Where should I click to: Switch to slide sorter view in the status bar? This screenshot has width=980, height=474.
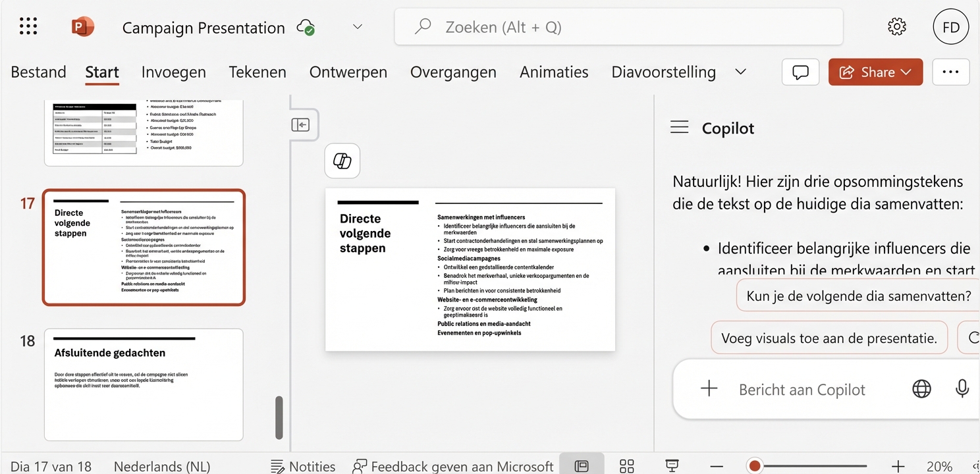pyautogui.click(x=626, y=465)
